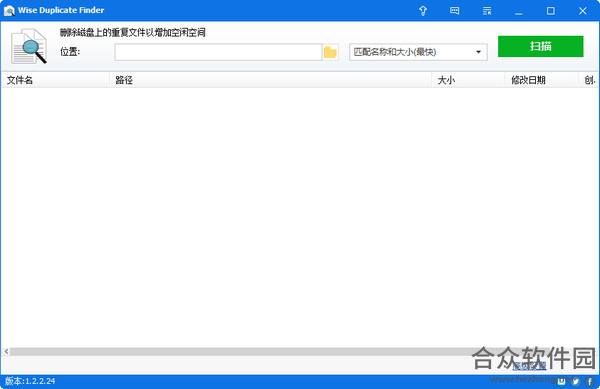Screen dimensions: 600x389
Task: Click the mail icon in status bar
Action: click(561, 381)
